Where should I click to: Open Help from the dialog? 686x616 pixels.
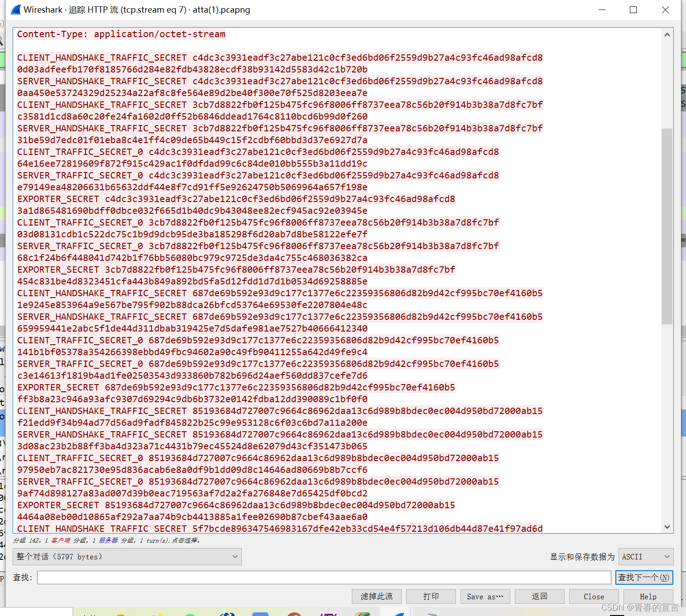647,597
